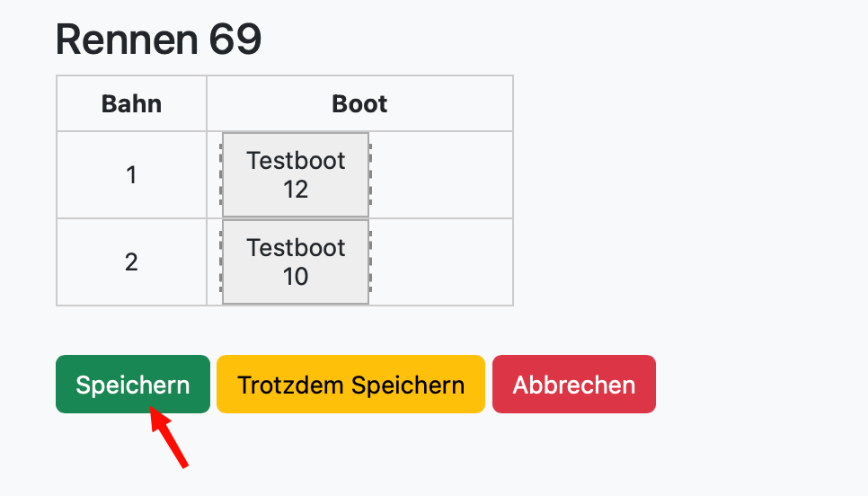Click the number 10 inside the lane 2 boat
This screenshot has height=496, width=868.
point(296,277)
